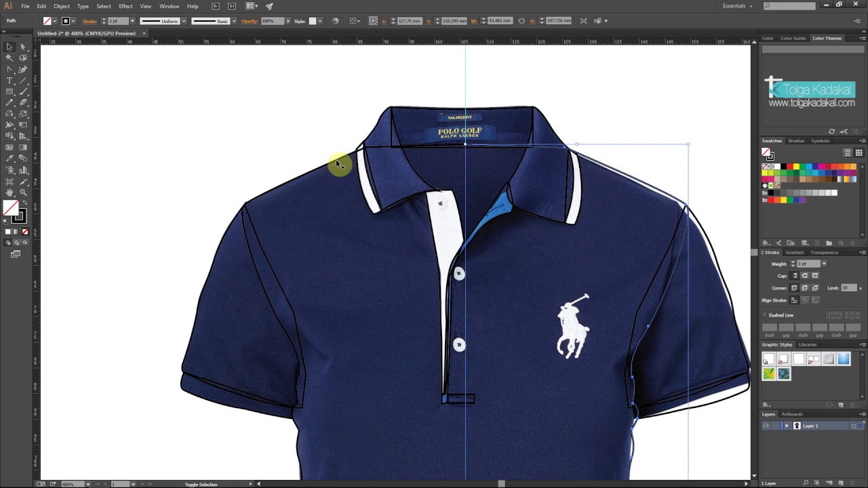
Task: Select the Selection tool
Action: click(x=9, y=47)
